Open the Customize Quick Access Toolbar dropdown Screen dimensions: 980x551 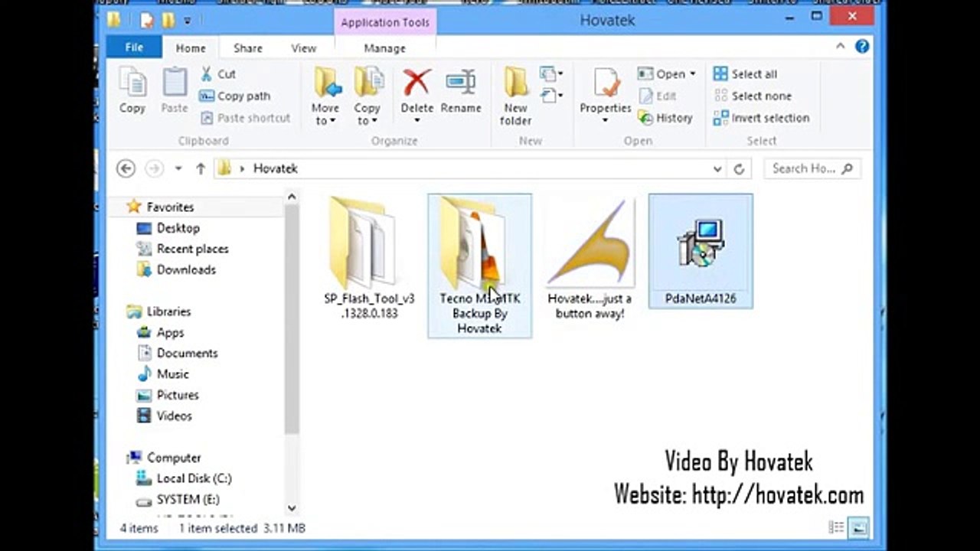(188, 21)
